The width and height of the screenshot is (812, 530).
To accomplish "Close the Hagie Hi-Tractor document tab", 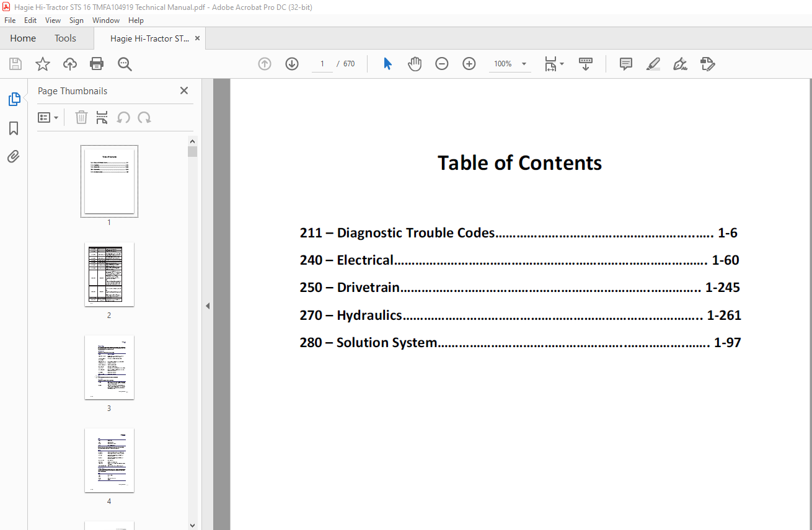I will (x=197, y=38).
